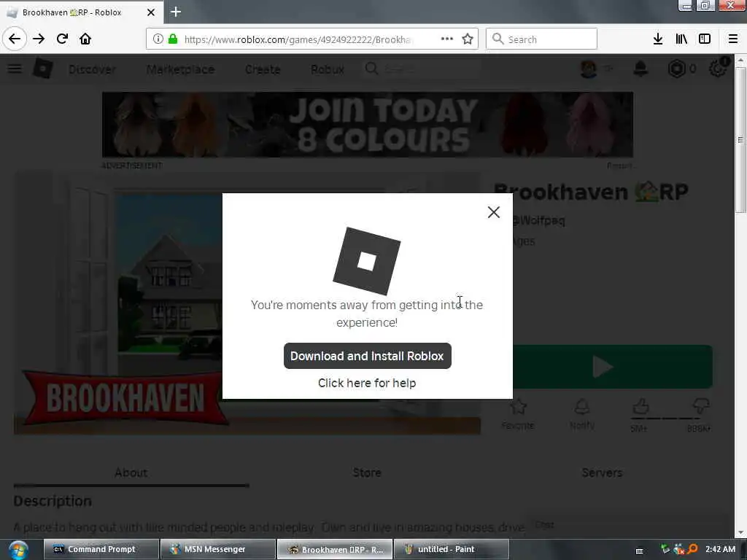
Task: Click the tray magnifier icon
Action: click(x=692, y=550)
